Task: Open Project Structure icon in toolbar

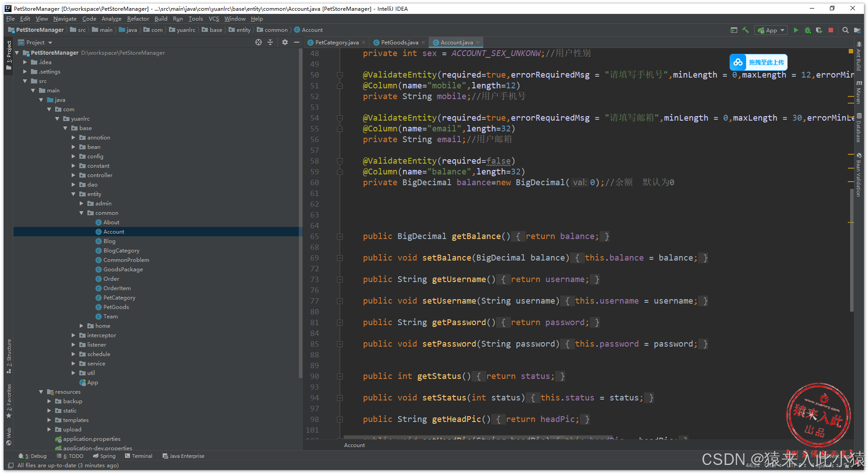Action: [857, 30]
